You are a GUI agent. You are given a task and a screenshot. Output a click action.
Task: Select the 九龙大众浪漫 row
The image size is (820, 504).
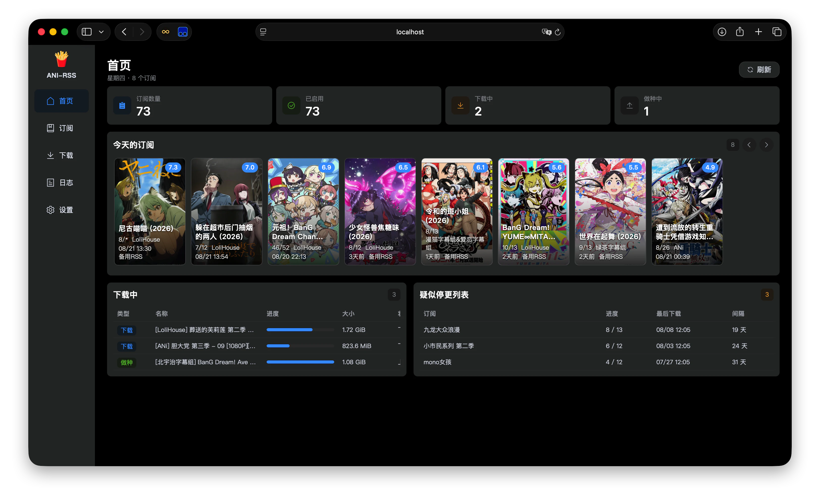596,330
